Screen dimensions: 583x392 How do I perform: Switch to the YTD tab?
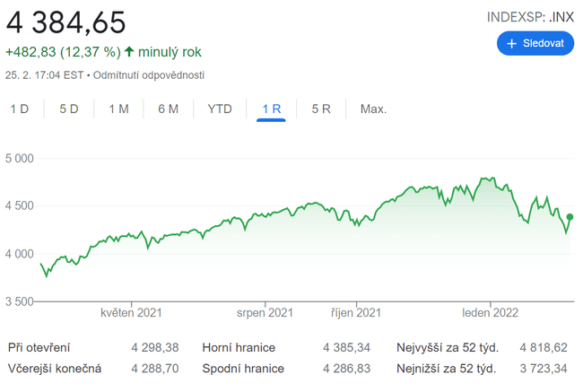220,109
